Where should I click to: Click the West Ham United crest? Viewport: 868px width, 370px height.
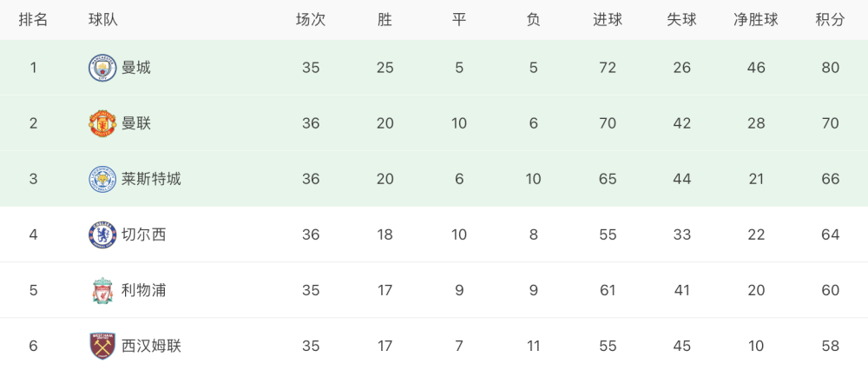102,346
